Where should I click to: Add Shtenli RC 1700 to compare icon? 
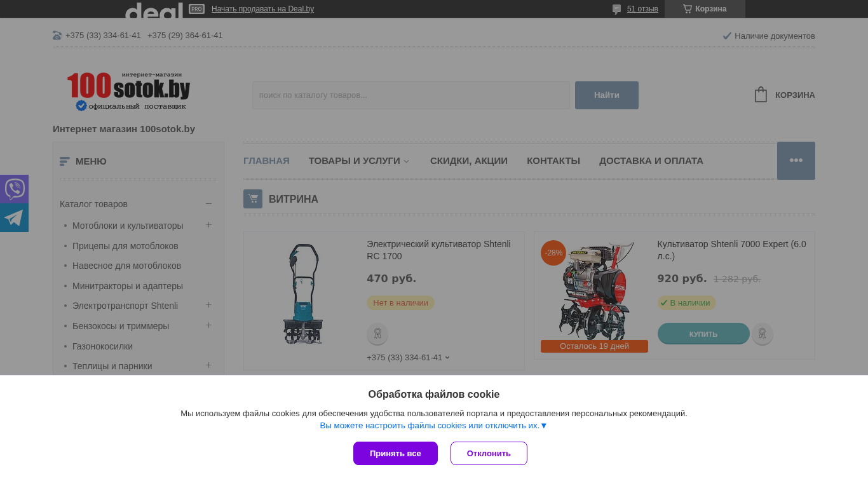[377, 334]
